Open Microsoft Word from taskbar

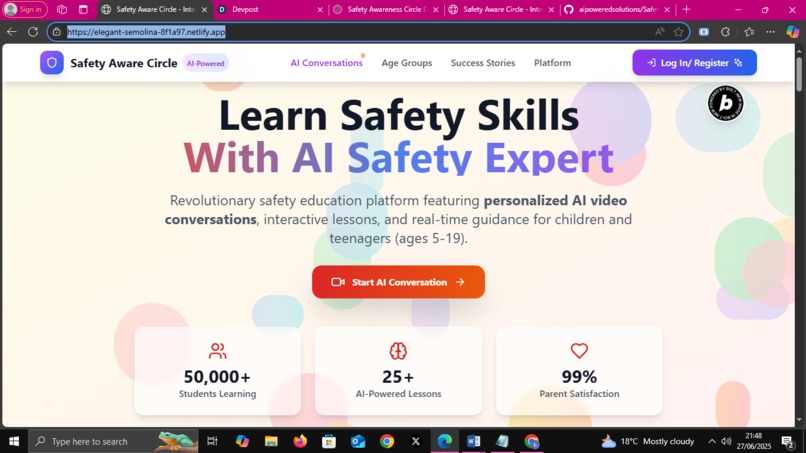coord(473,441)
